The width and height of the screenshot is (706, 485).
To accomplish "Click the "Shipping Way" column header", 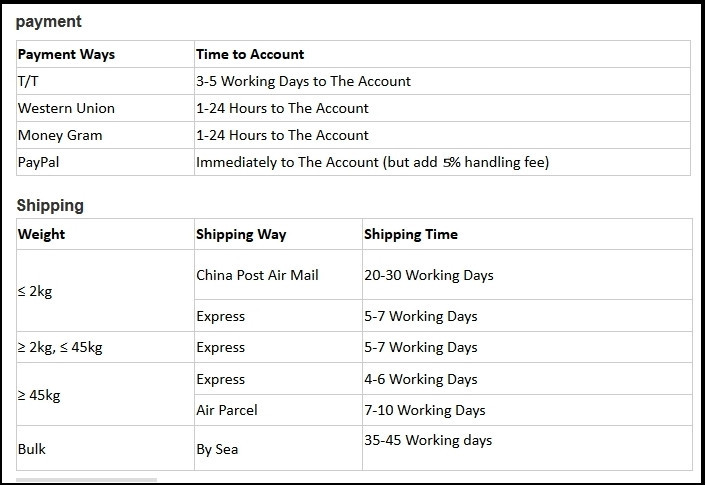I will click(241, 234).
